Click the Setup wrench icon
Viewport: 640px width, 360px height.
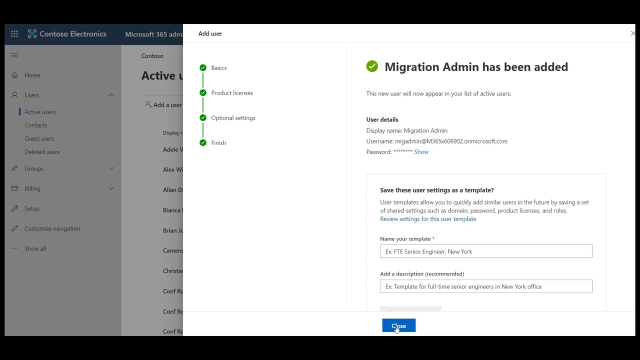point(15,209)
